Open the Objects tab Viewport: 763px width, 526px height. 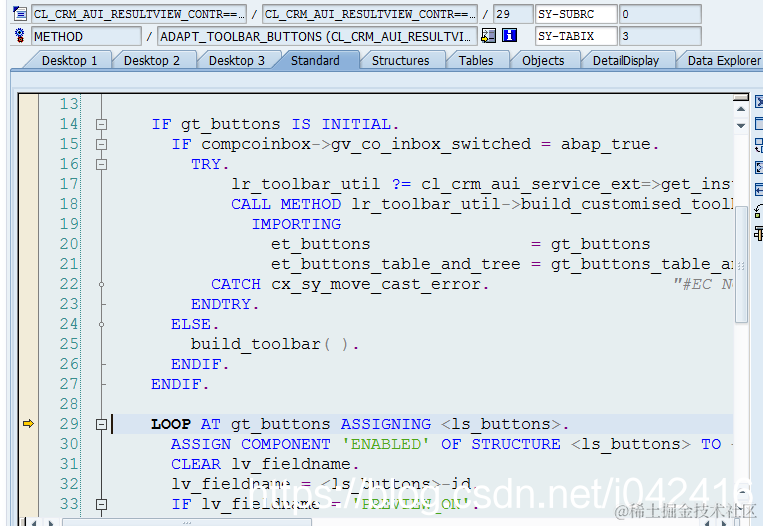click(x=543, y=60)
